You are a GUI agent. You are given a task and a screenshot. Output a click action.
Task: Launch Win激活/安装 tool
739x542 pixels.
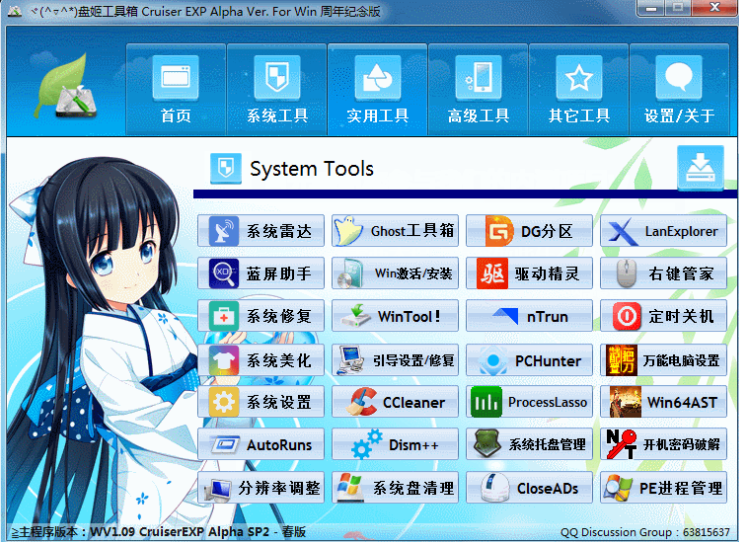click(395, 273)
